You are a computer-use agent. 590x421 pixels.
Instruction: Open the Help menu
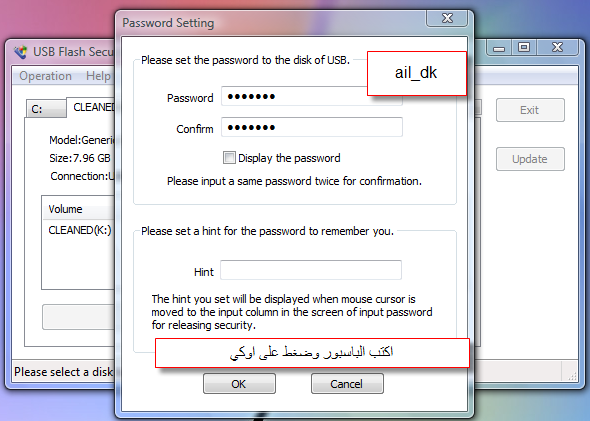(x=99, y=76)
